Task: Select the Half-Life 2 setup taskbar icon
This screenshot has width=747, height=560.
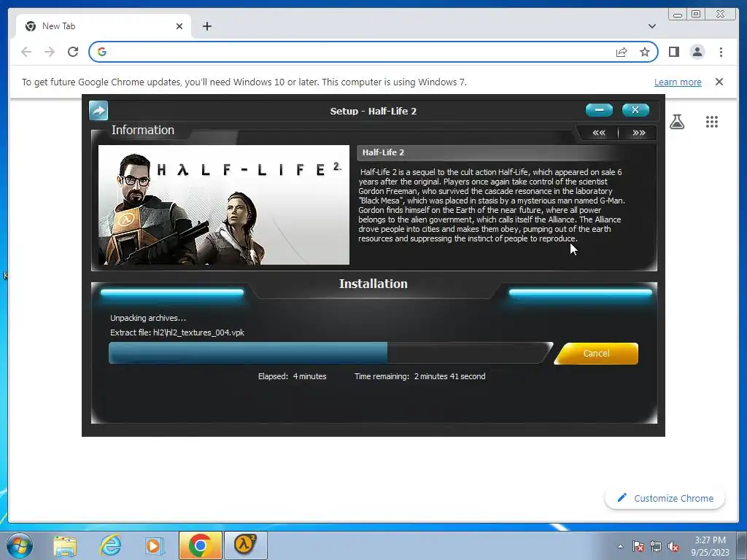Action: [245, 545]
